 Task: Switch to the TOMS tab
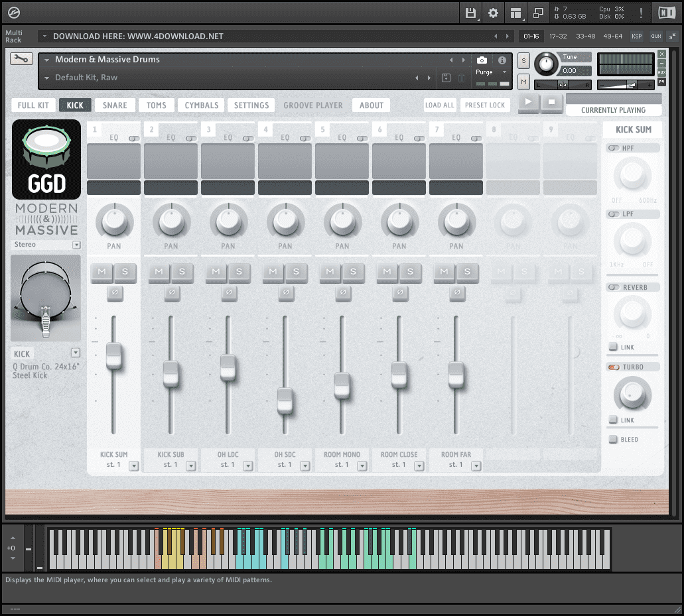coord(156,105)
